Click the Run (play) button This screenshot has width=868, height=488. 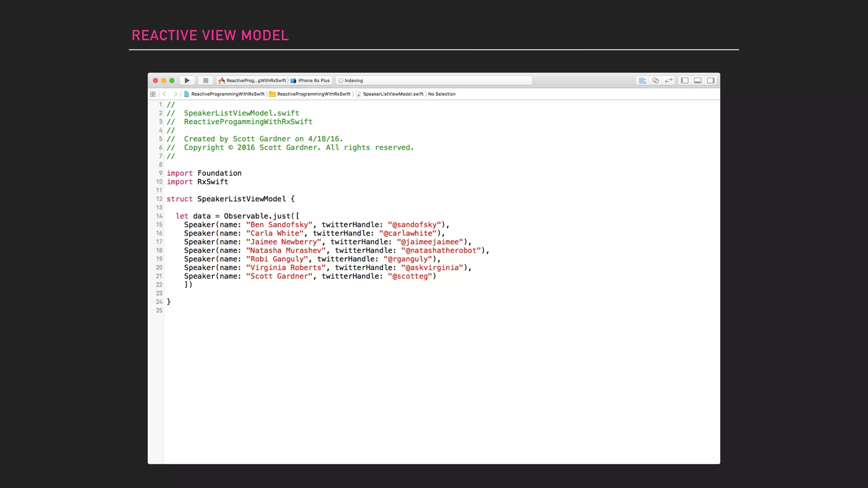click(187, 80)
